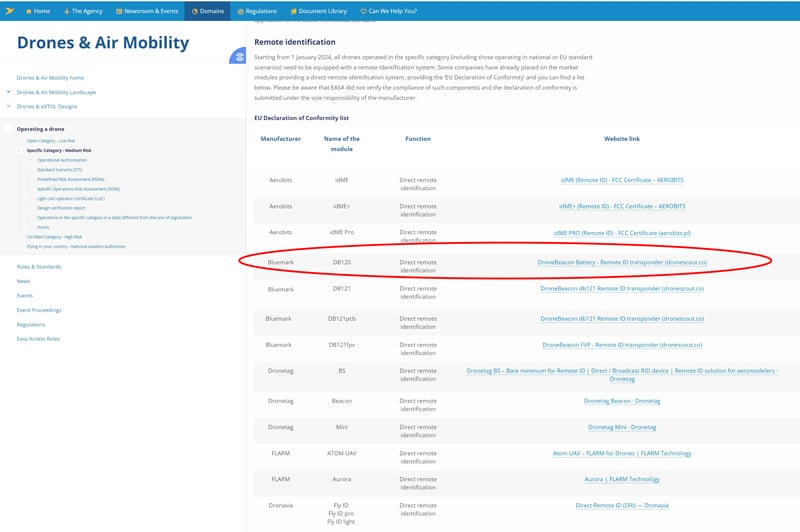The height and width of the screenshot is (532, 800).
Task: Open Dronetag Mini - Dronetag link
Action: [621, 427]
